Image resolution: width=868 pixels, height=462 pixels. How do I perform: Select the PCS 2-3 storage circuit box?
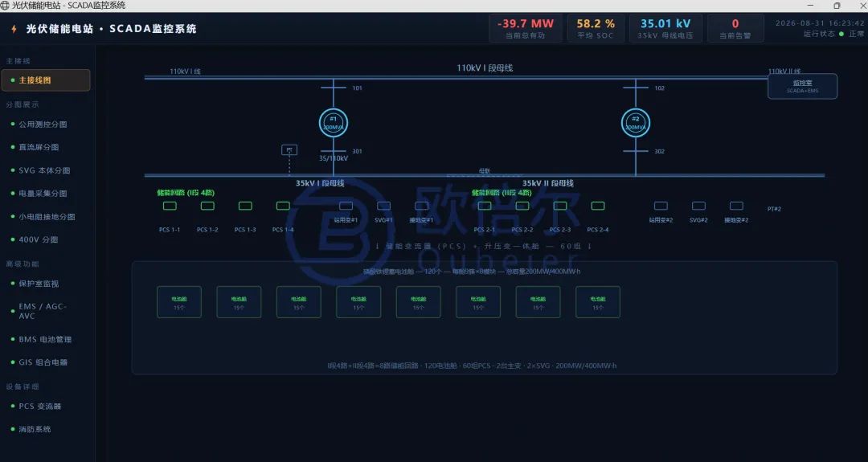tap(560, 206)
